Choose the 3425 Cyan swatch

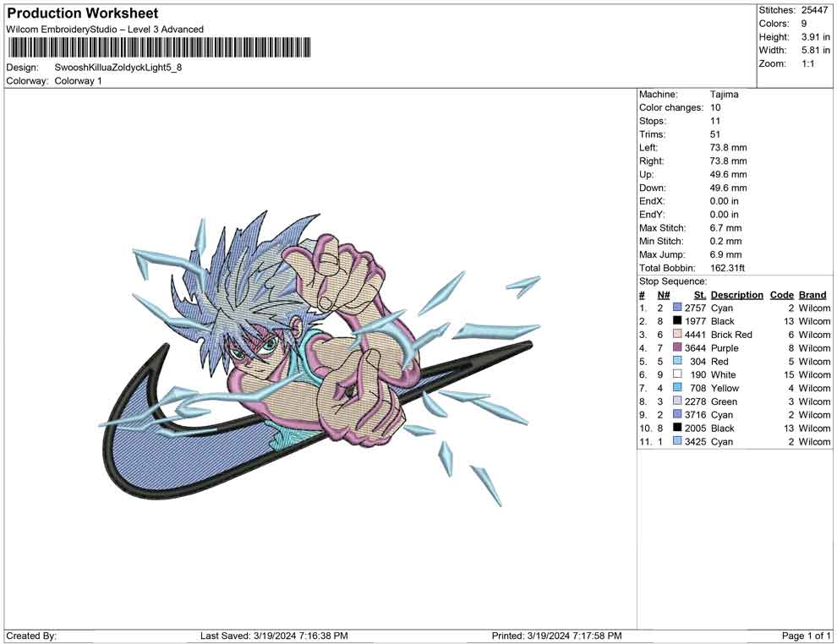coord(677,440)
